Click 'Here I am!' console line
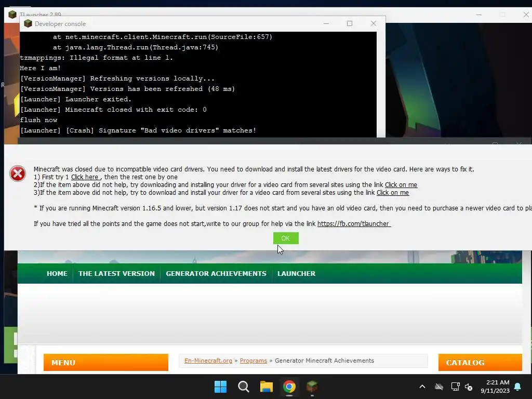The height and width of the screenshot is (399, 532). (41, 68)
